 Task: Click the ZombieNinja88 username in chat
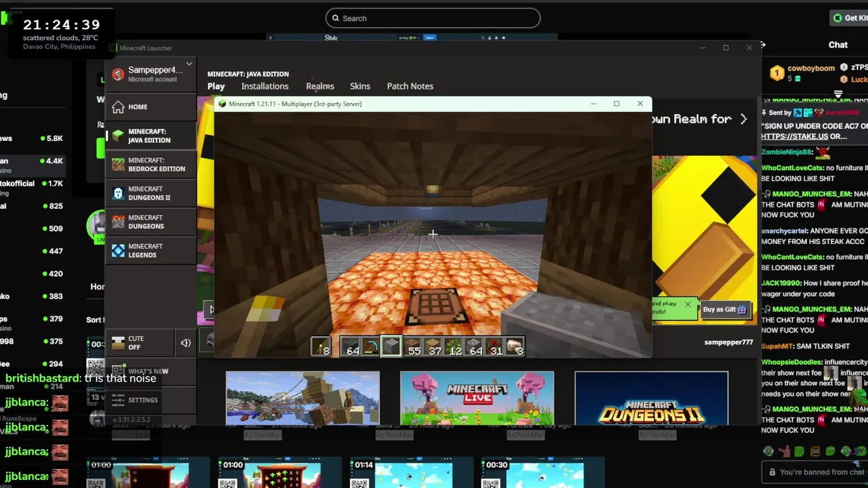point(787,152)
